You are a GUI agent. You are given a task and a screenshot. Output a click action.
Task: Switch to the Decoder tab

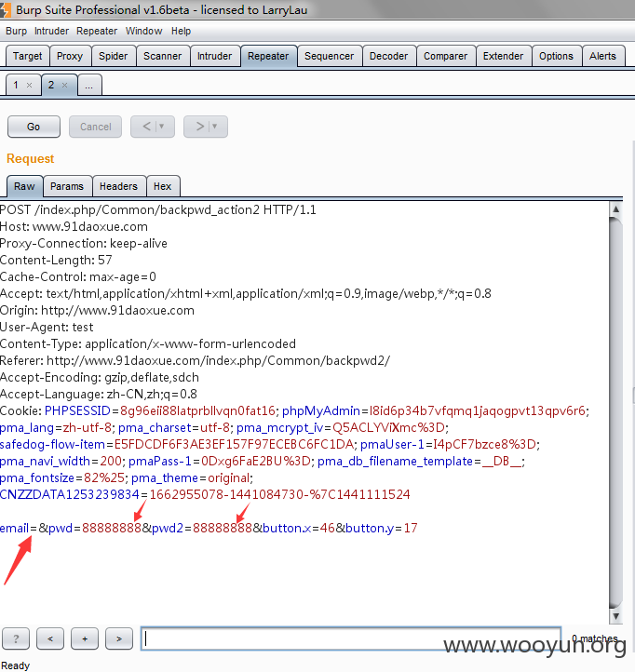pyautogui.click(x=389, y=56)
